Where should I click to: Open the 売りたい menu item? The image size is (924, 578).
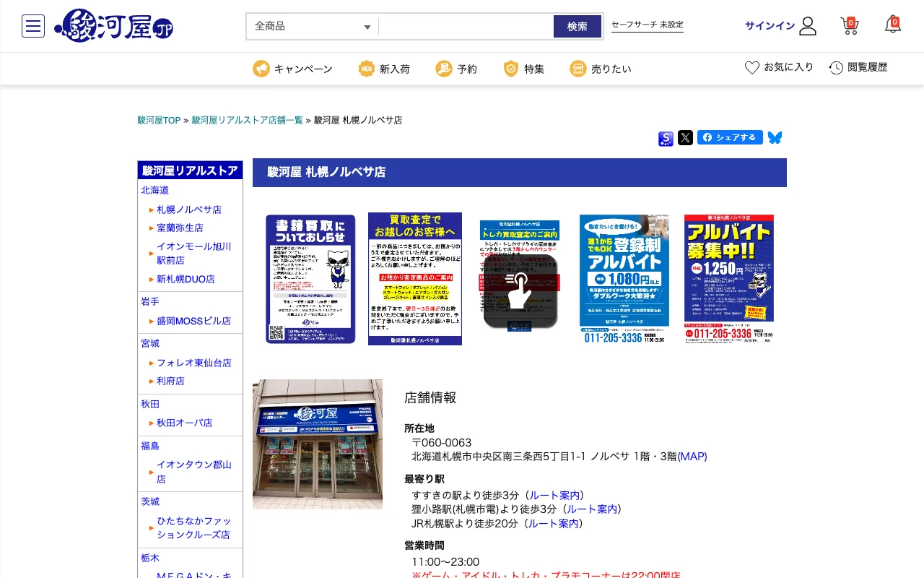pos(611,69)
